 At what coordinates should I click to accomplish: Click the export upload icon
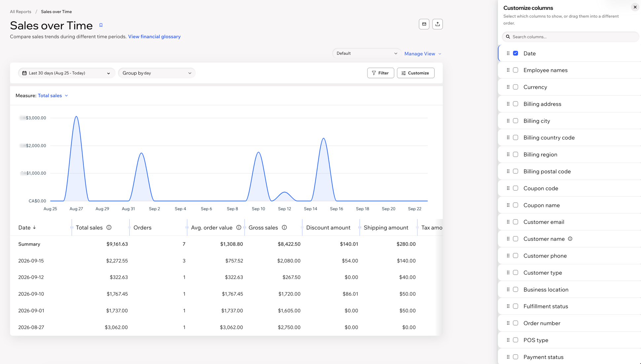tap(437, 24)
